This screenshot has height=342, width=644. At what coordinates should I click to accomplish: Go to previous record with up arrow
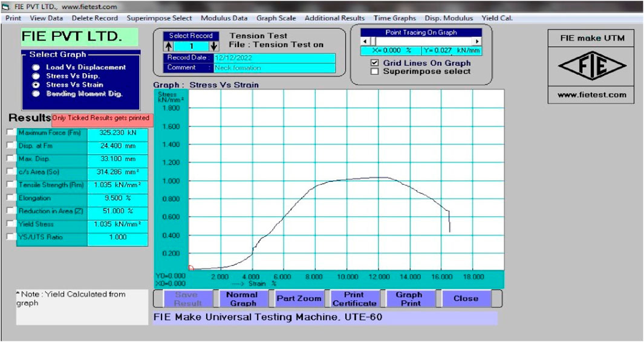click(168, 46)
